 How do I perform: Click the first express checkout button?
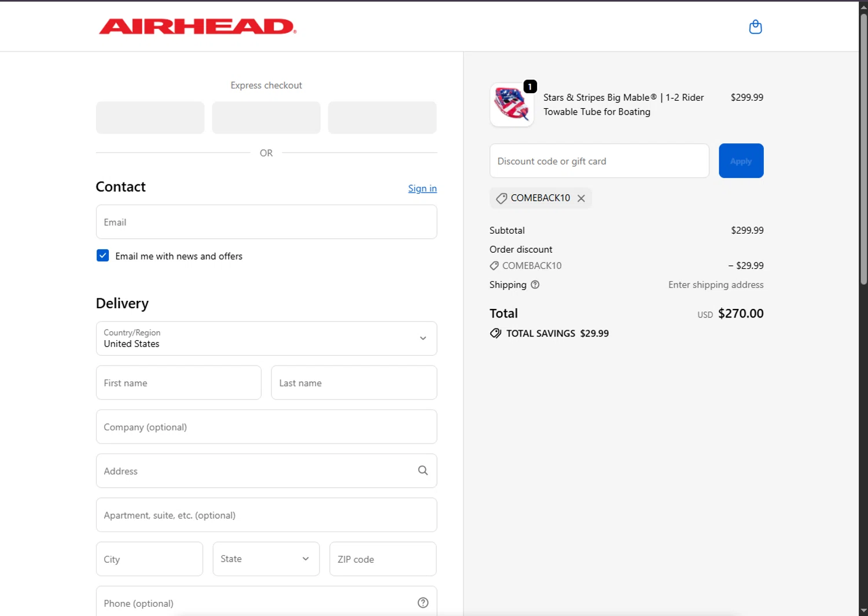(150, 118)
